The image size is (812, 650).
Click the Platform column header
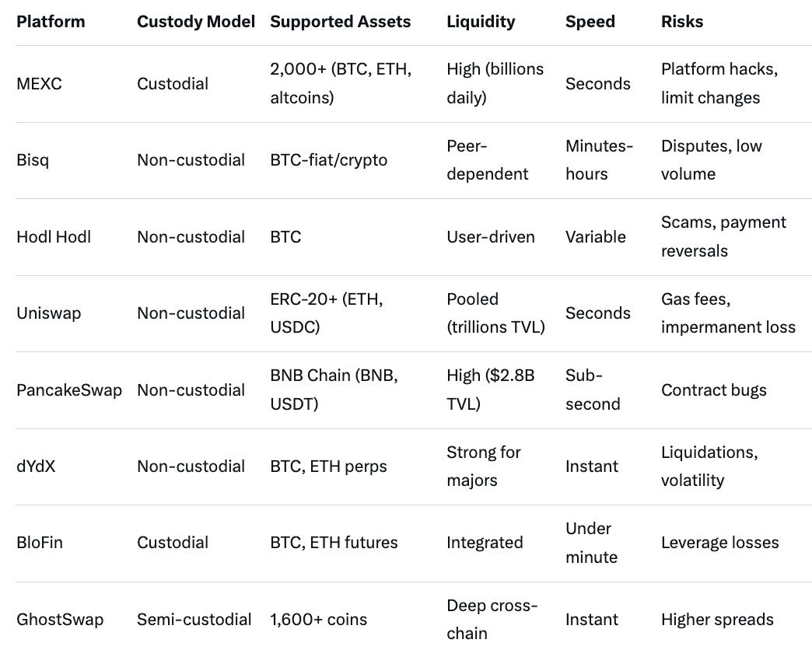point(51,22)
